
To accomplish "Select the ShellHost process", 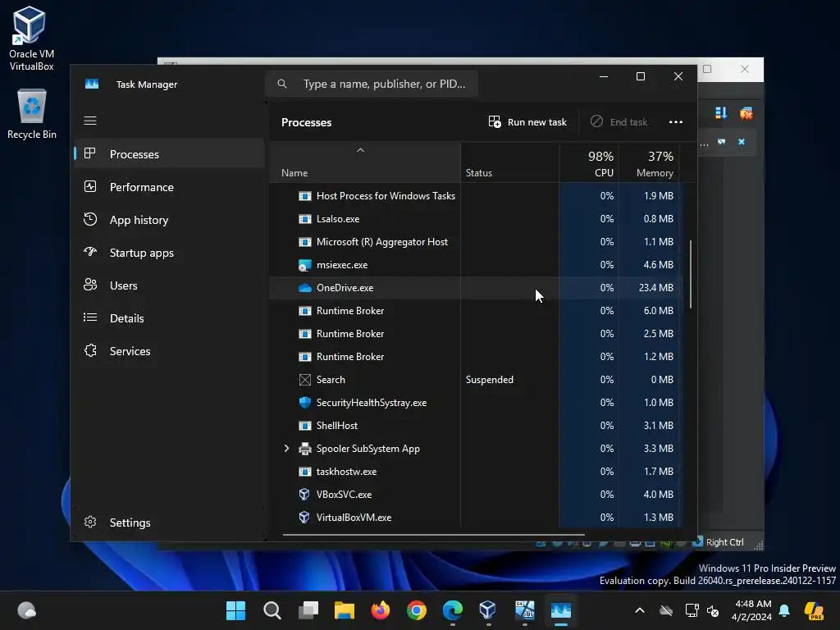I will click(x=475, y=426).
